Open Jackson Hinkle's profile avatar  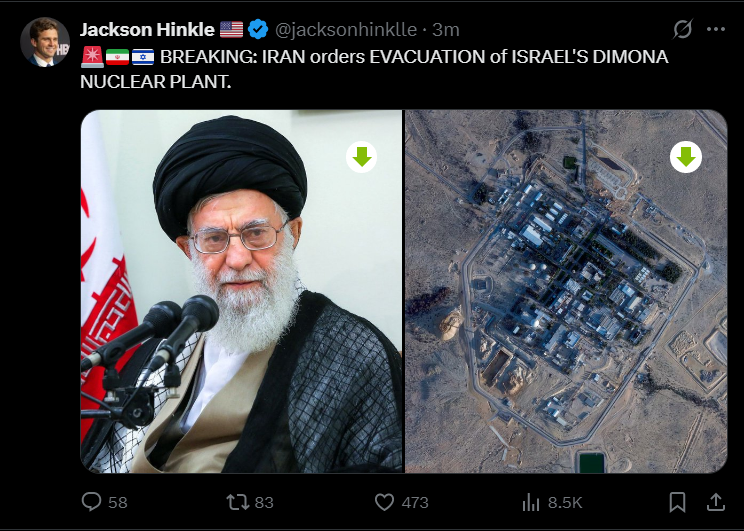click(45, 42)
